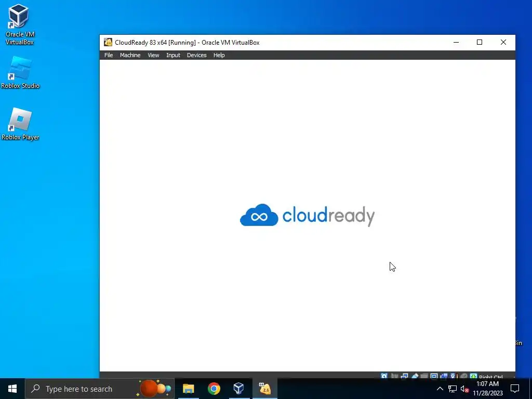Open the Input menu
This screenshot has width=532, height=399.
tap(173, 55)
